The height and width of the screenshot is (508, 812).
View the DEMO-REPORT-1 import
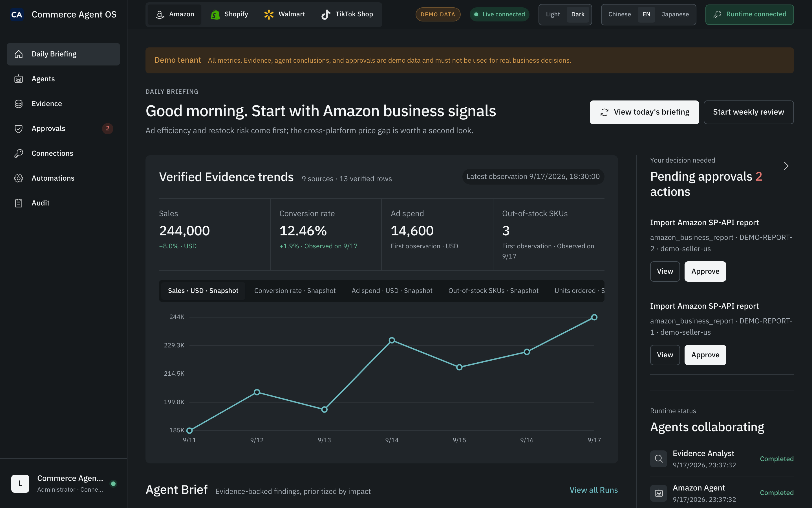(665, 355)
